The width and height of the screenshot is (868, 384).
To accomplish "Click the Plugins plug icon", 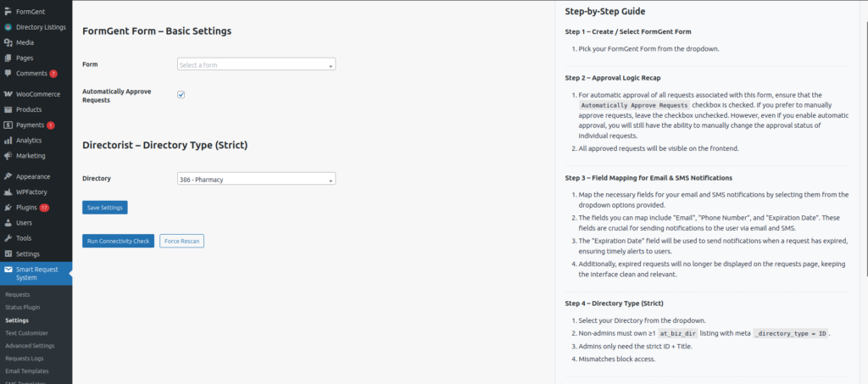I will [8, 208].
